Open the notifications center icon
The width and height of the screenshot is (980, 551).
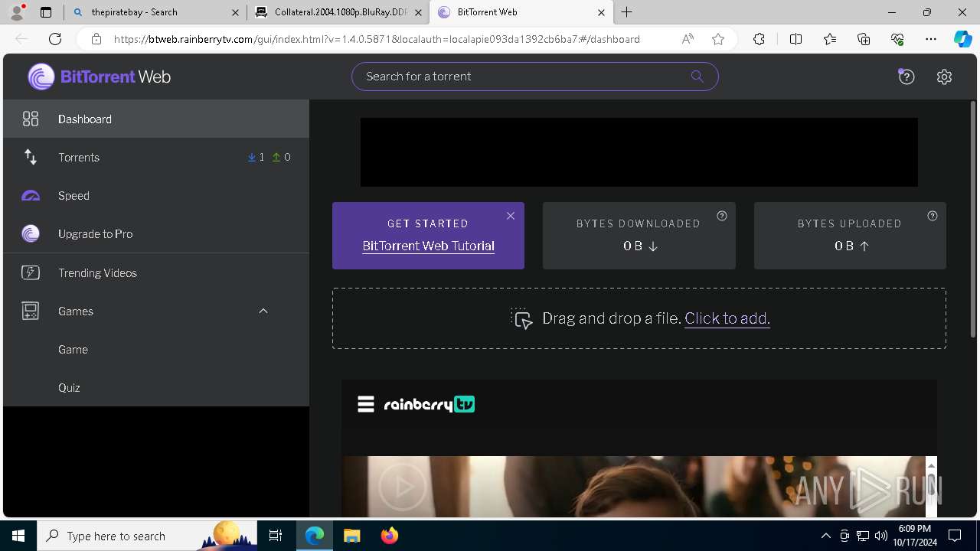coord(955,536)
